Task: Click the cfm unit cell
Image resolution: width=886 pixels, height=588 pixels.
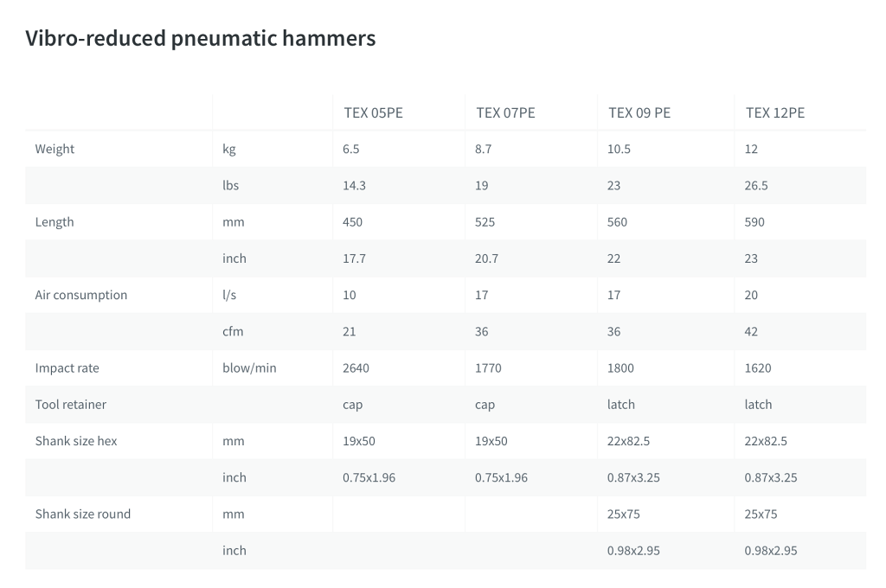Action: coord(233,331)
